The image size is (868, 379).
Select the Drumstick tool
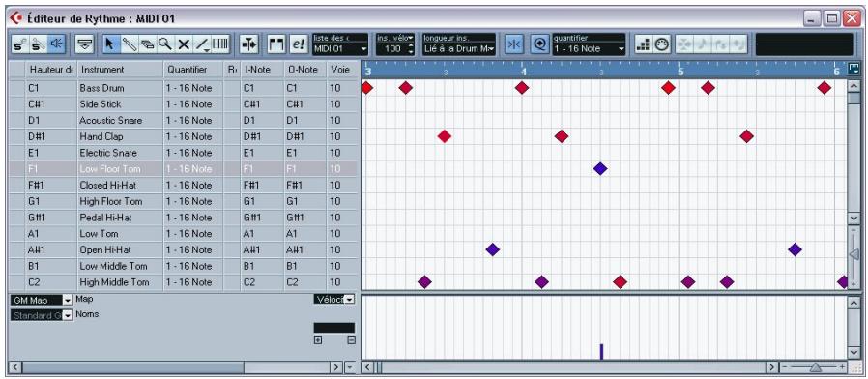pos(129,44)
